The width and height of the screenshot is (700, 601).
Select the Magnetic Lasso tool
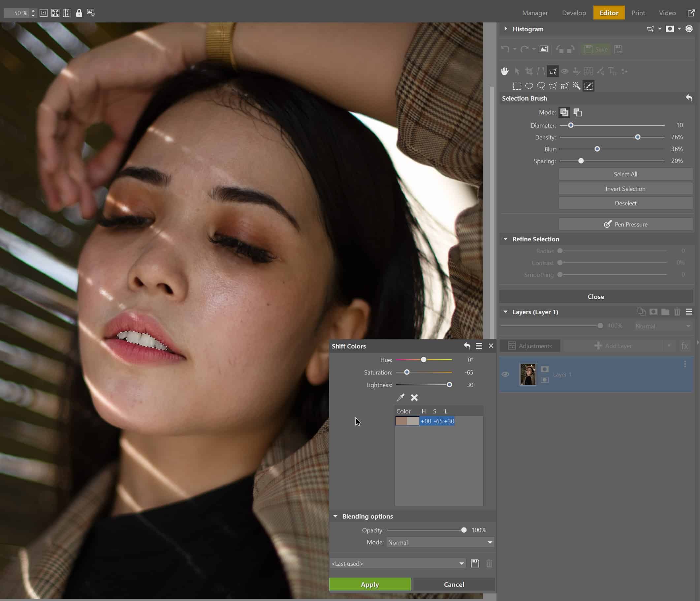click(x=564, y=86)
